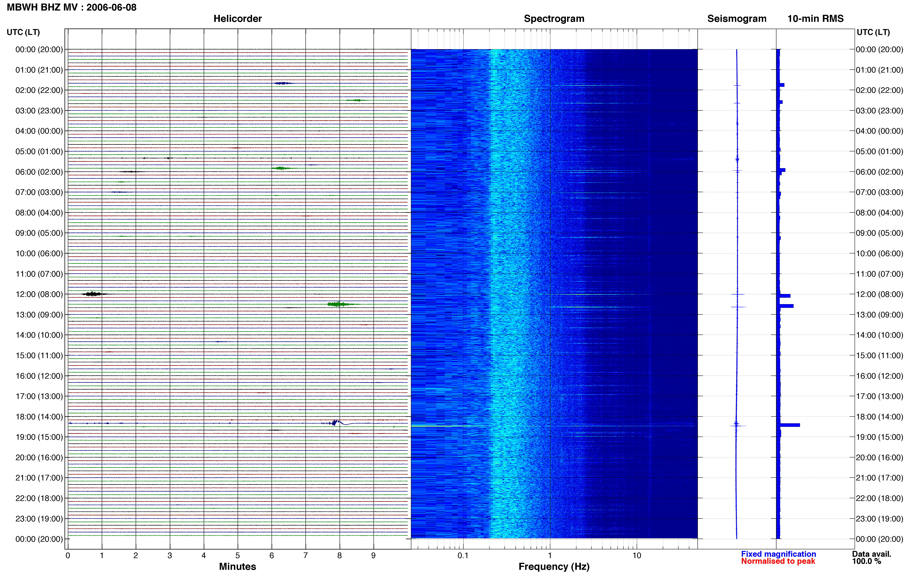This screenshot has height=578, width=924.
Task: Click the 'Minutes' axis title
Action: pyautogui.click(x=238, y=566)
